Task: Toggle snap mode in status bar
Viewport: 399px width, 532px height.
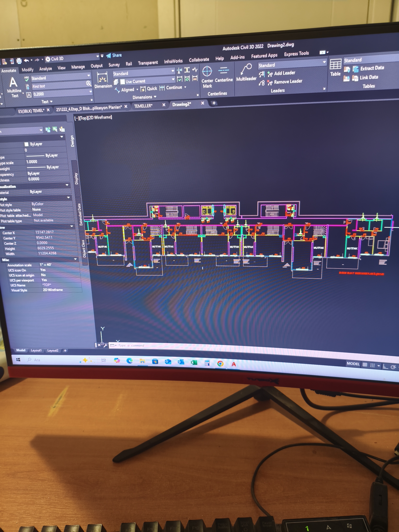Action: pyautogui.click(x=372, y=365)
